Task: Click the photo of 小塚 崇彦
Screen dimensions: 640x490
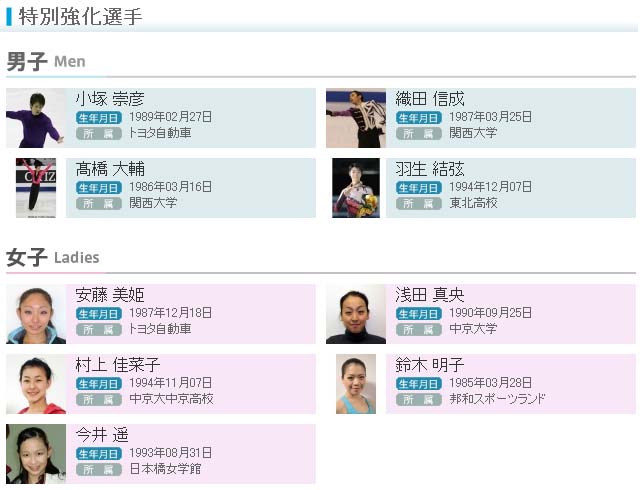Action: (35, 118)
